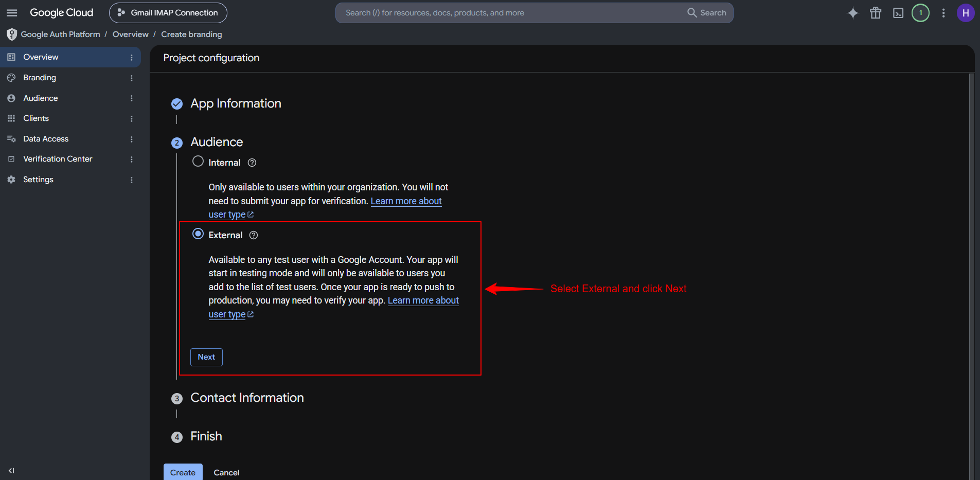980x480 pixels.
Task: Select the Internal radio button
Action: point(198,162)
